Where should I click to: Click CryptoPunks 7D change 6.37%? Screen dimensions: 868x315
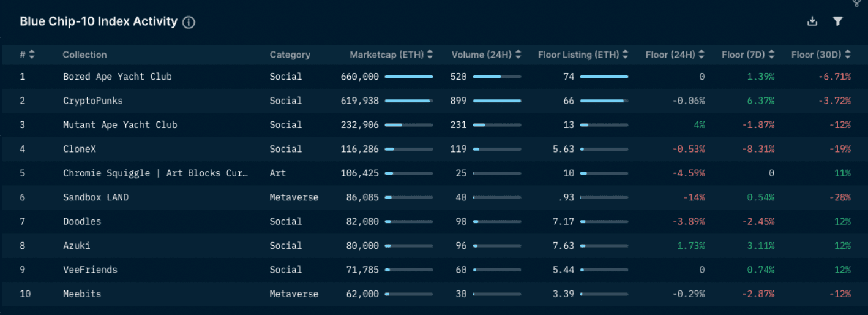tap(761, 101)
